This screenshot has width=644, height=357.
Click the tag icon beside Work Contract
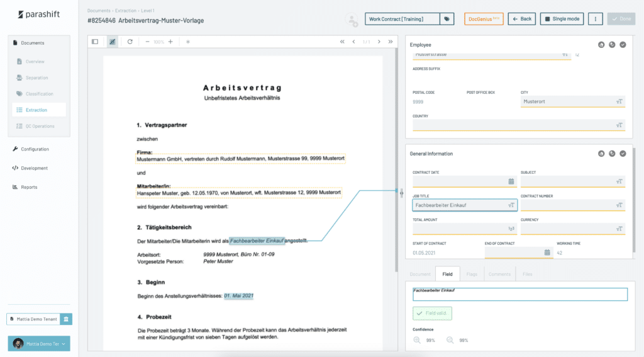(447, 19)
